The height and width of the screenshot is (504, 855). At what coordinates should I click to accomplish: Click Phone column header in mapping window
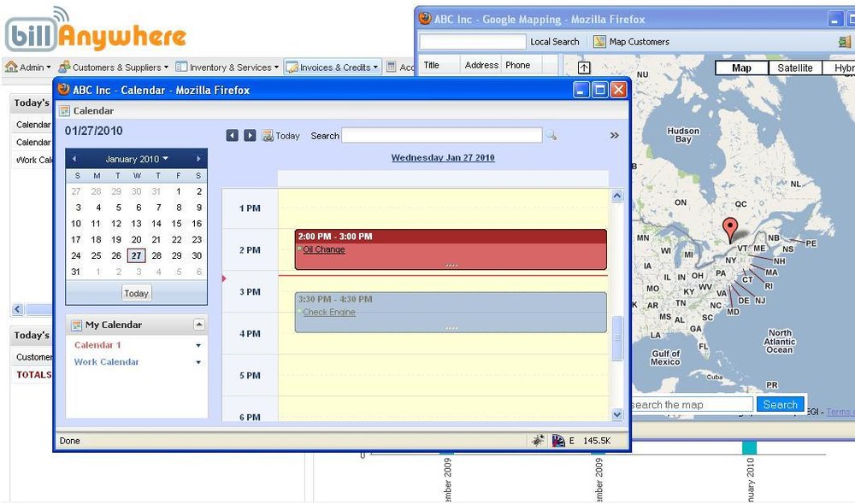[x=522, y=65]
